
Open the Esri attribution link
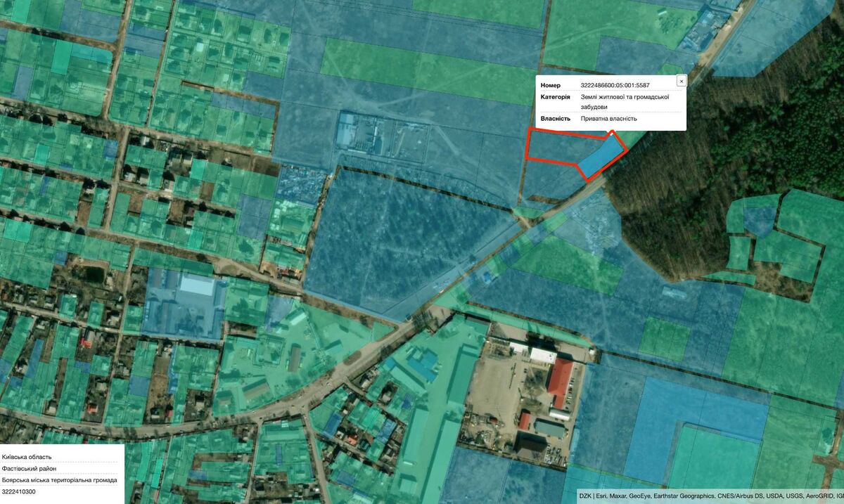click(x=601, y=496)
